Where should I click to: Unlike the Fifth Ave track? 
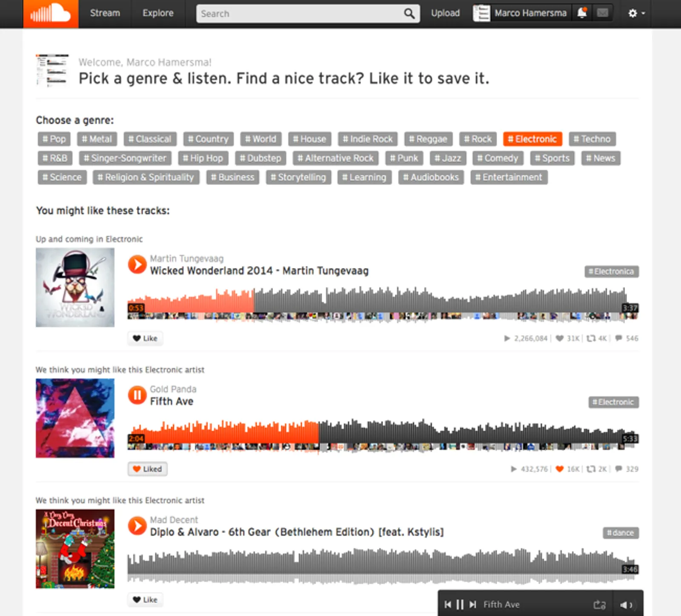click(x=148, y=469)
